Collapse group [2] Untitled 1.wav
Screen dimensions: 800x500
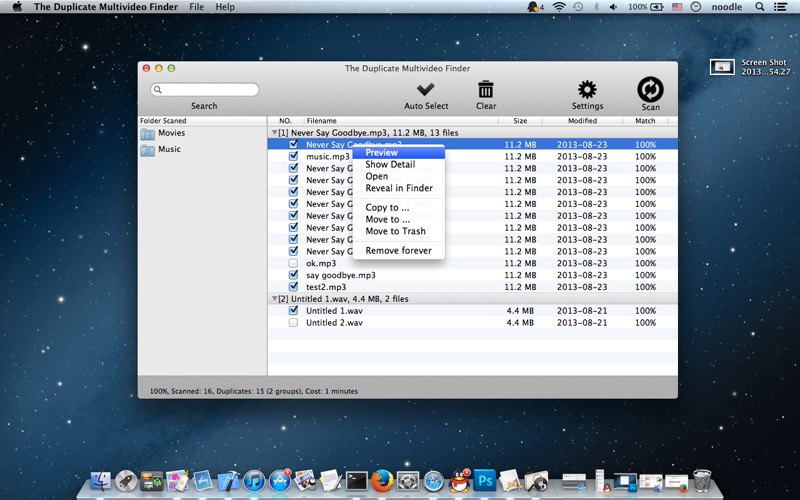(274, 299)
